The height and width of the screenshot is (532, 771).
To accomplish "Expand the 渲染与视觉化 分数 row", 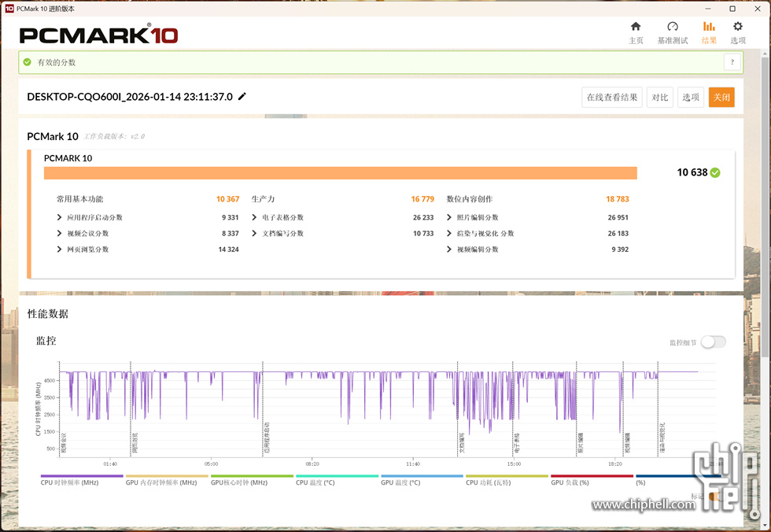I will click(449, 234).
